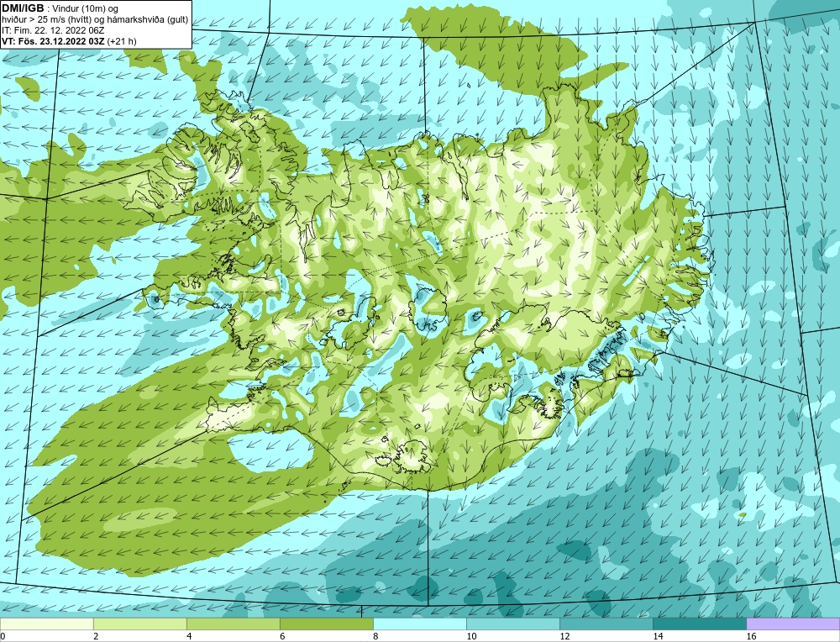Click the 10-12 m/s light teal legend swatch
This screenshot has height=642, width=840.
click(512, 624)
